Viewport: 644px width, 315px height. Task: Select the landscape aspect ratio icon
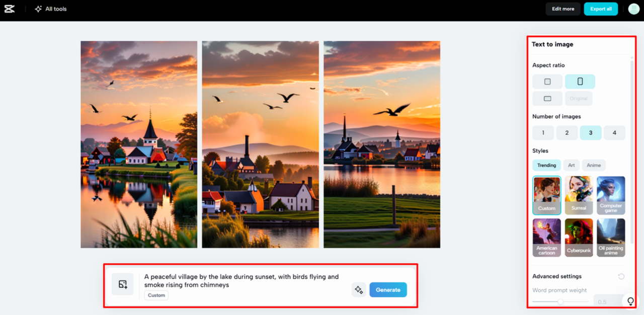[x=547, y=98]
